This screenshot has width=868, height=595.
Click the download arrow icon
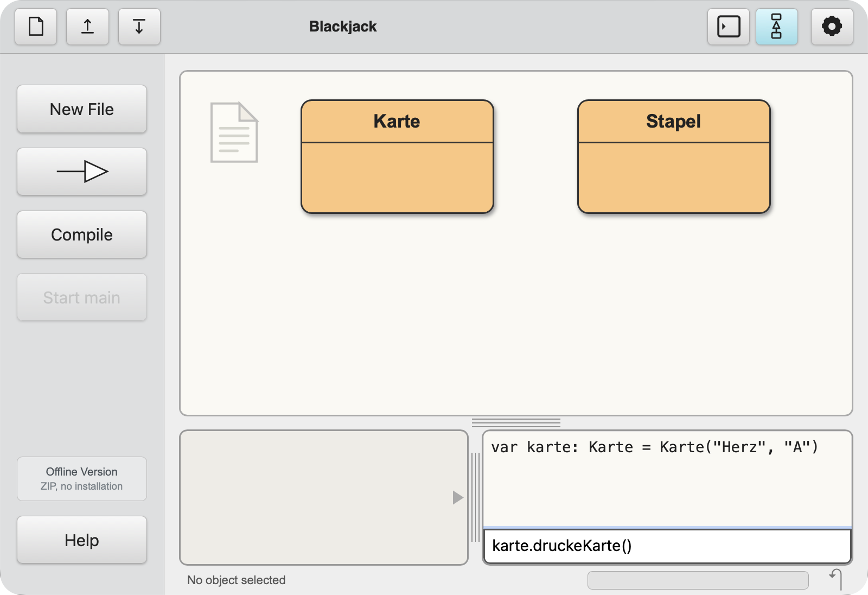pos(139,27)
